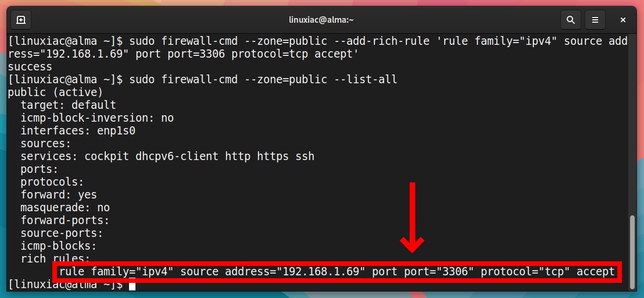The height and width of the screenshot is (298, 644).
Task: Open the hamburger menu
Action: pyautogui.click(x=595, y=20)
